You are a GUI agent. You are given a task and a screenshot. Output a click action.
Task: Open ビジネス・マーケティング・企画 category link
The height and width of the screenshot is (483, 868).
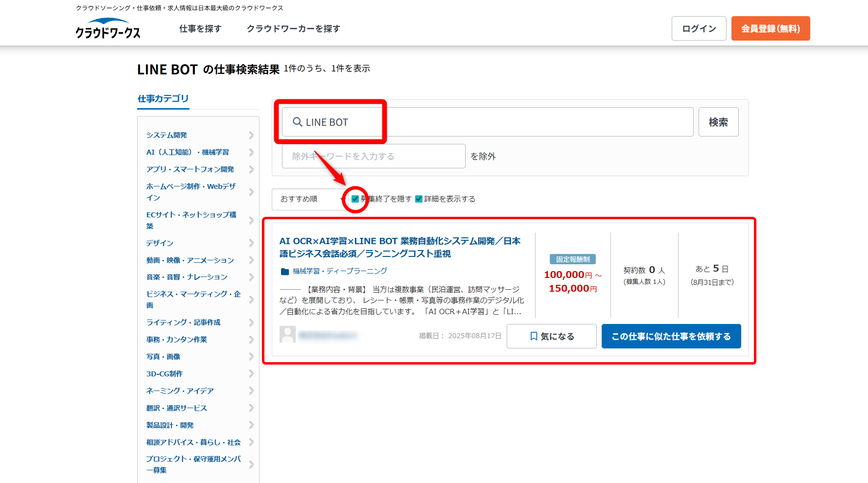[193, 299]
